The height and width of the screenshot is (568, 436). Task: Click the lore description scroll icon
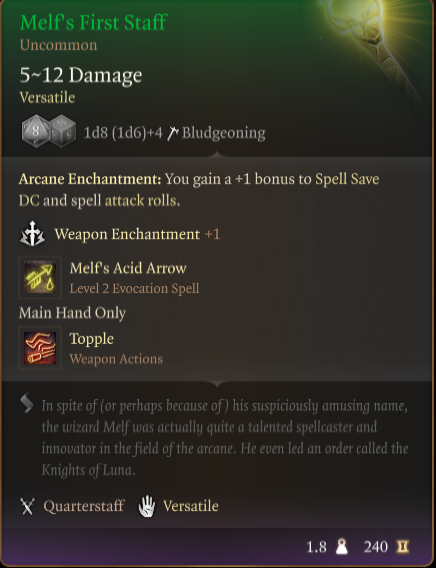[x=27, y=405]
